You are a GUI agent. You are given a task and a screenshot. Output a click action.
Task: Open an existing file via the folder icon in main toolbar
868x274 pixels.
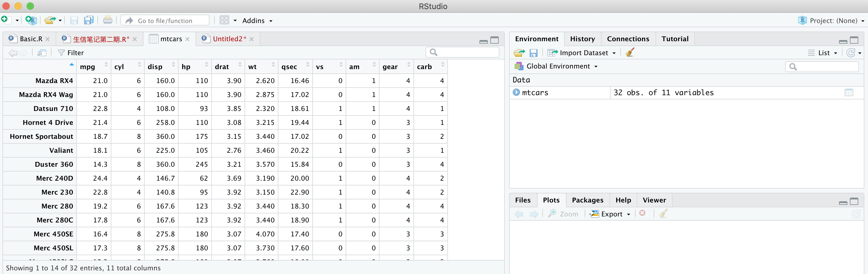pyautogui.click(x=50, y=20)
